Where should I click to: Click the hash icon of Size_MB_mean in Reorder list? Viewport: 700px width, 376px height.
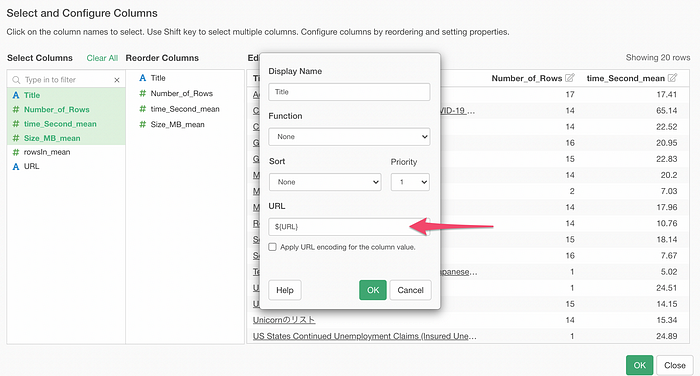click(142, 125)
